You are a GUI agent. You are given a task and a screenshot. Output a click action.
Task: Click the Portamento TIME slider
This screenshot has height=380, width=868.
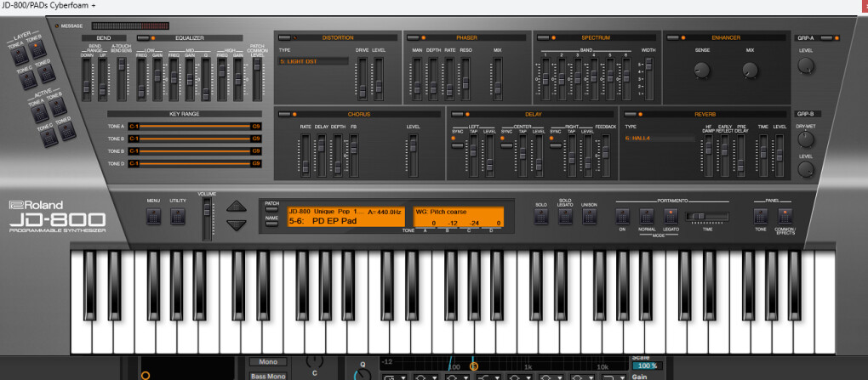pyautogui.click(x=707, y=216)
